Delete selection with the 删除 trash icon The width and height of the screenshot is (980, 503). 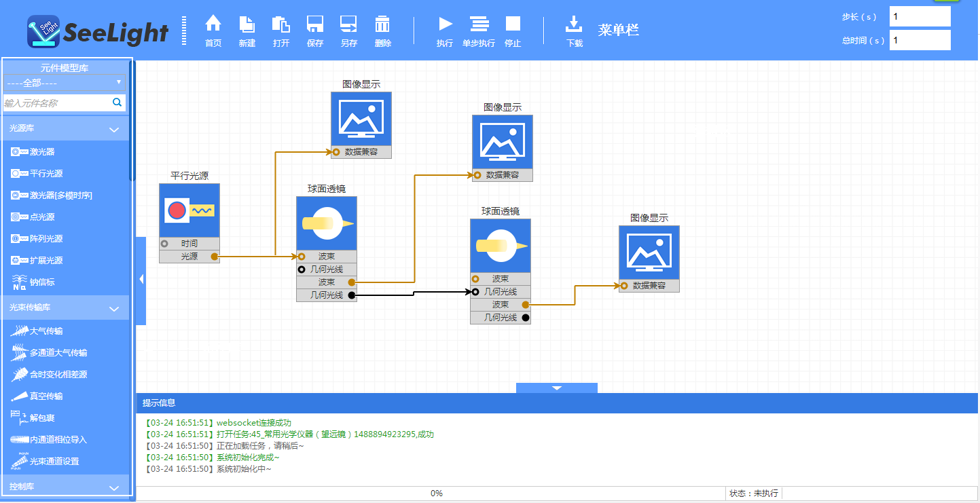[x=382, y=25]
